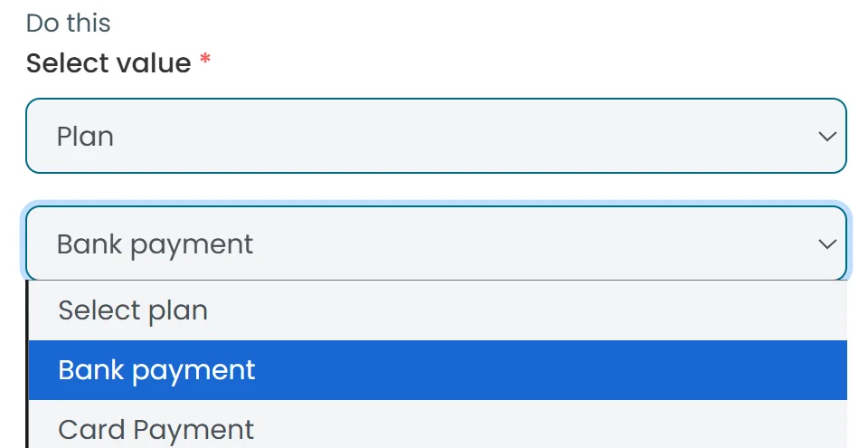Click the Select value field label

[x=108, y=63]
